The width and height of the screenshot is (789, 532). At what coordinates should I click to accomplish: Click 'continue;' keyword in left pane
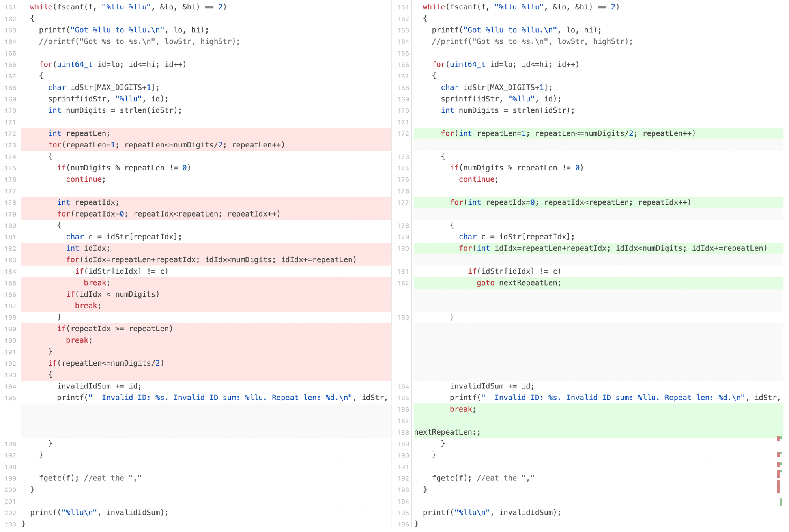(86, 179)
